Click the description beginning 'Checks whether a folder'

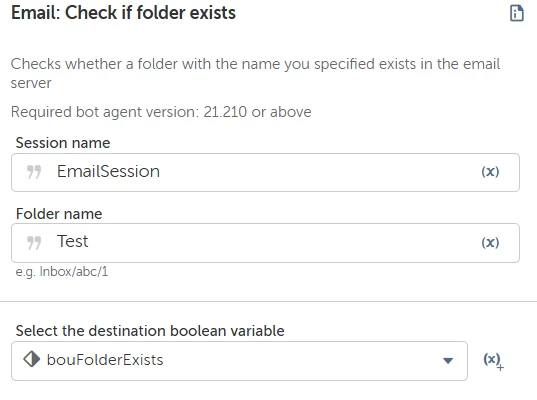[x=255, y=73]
